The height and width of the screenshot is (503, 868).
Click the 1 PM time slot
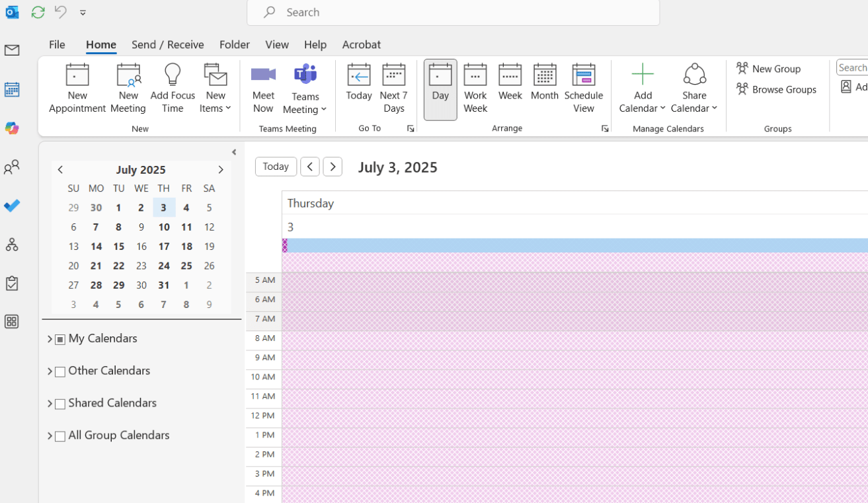coord(575,438)
